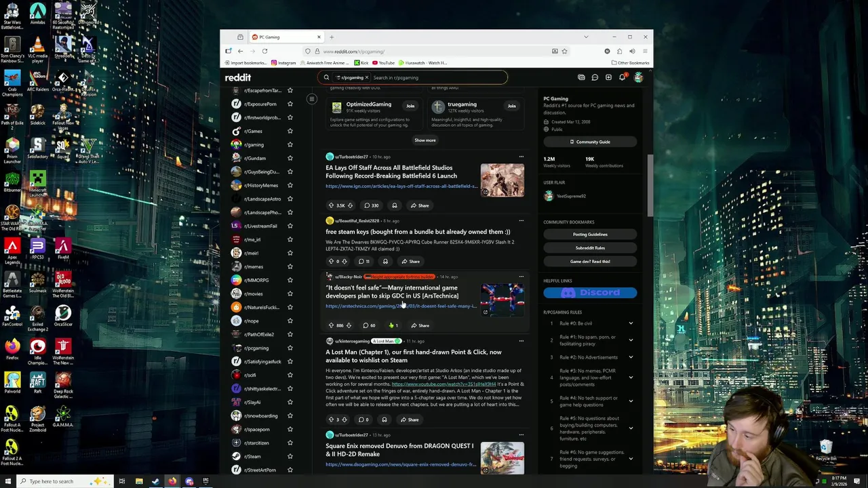The image size is (868, 488).
Task: Open the Instagram bookmark
Action: pyautogui.click(x=283, y=63)
